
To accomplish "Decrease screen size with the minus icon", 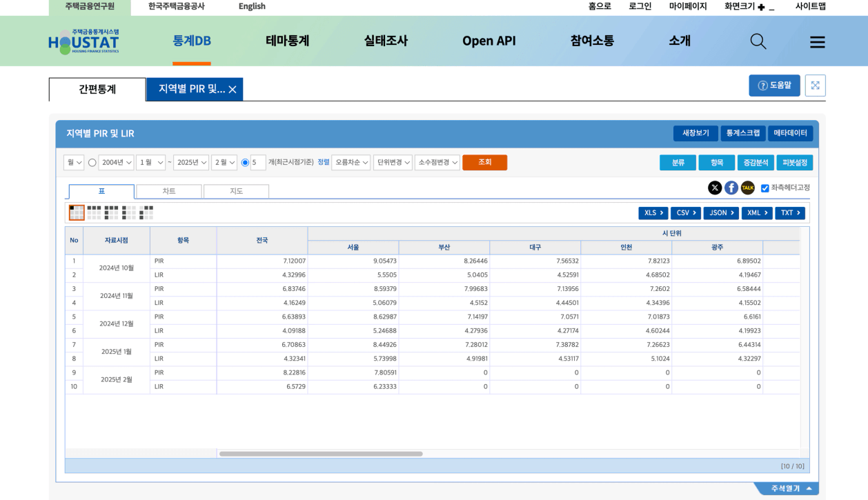I will pos(771,8).
